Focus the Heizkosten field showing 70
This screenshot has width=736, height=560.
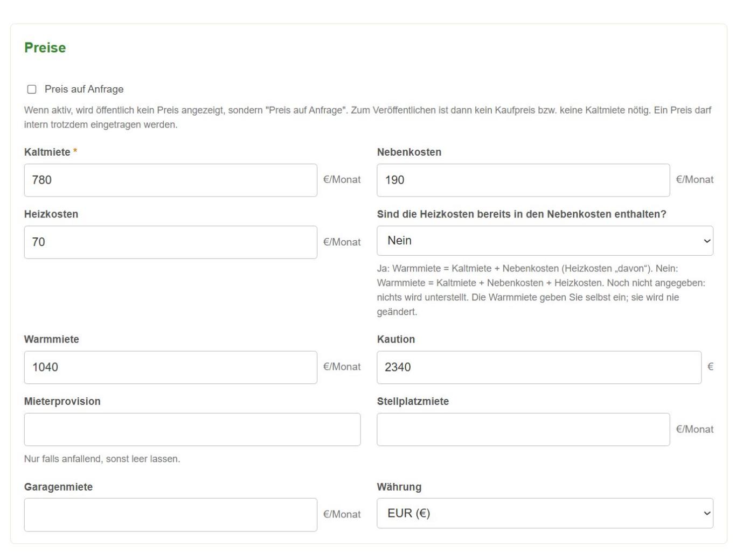(x=171, y=242)
